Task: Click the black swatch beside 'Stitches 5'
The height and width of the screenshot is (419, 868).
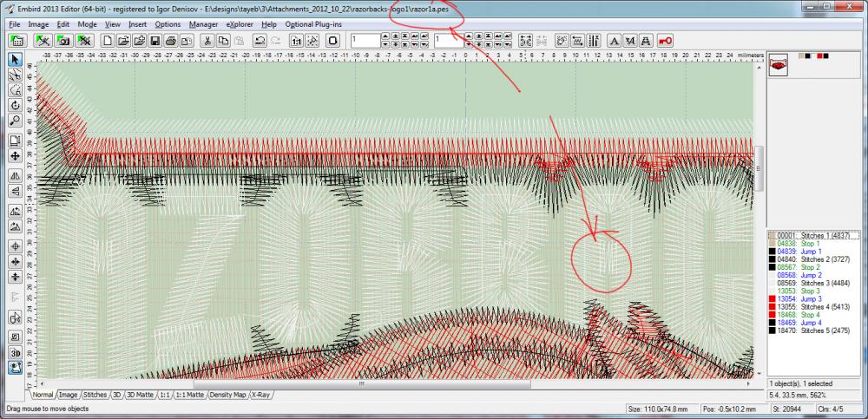Action: pyautogui.click(x=773, y=331)
